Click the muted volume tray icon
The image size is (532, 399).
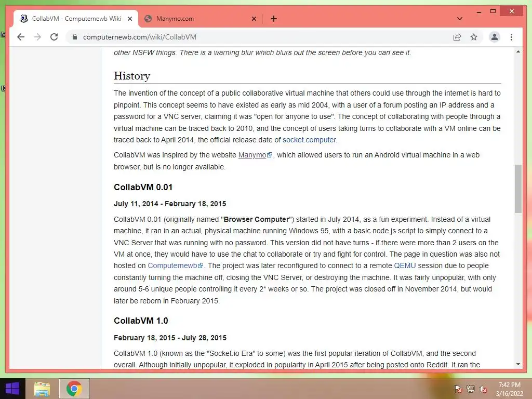(x=483, y=389)
